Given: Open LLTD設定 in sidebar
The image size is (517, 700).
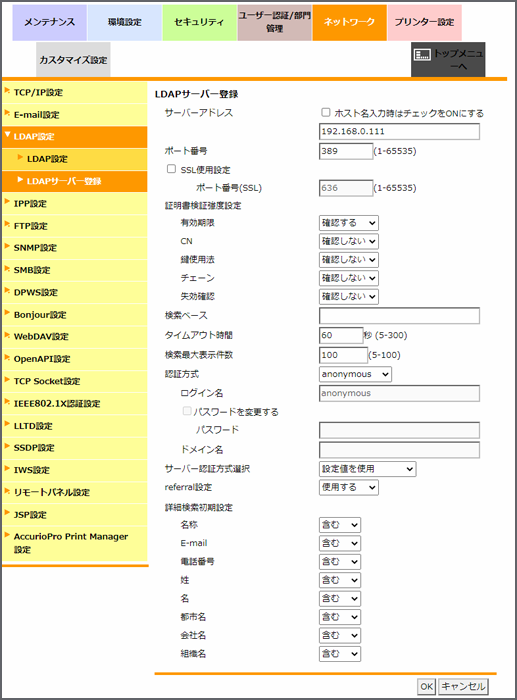Looking at the screenshot, I should (75, 426).
